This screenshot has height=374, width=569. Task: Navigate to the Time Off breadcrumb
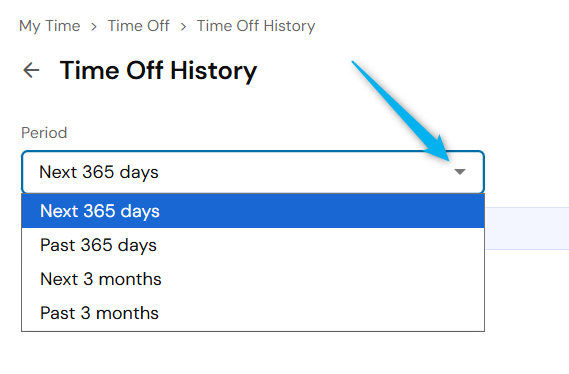click(139, 26)
